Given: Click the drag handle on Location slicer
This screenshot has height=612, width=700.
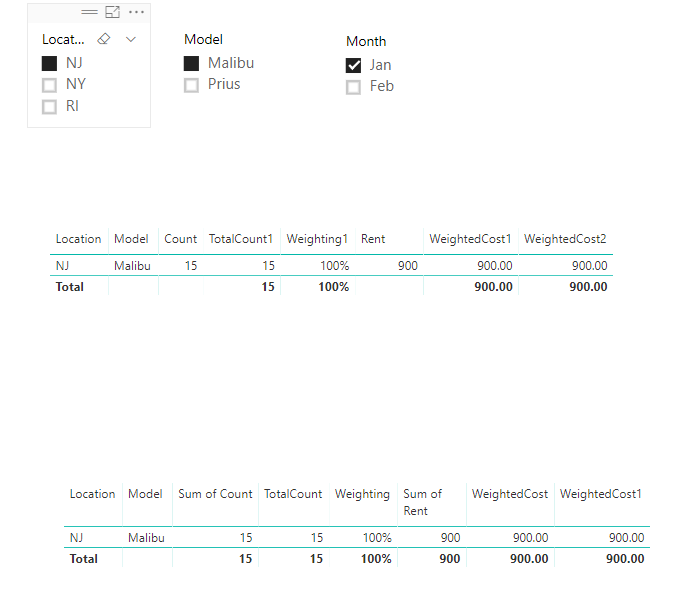Looking at the screenshot, I should pos(89,12).
